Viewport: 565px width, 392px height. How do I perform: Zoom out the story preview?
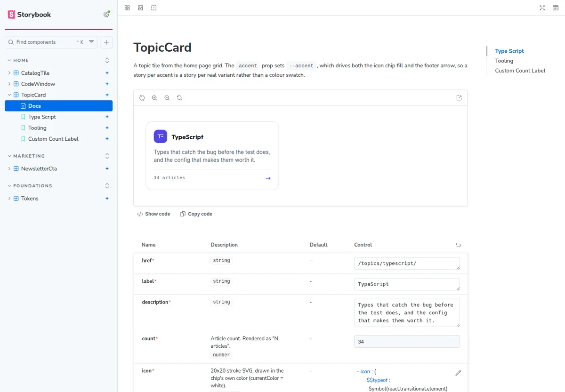coord(167,98)
